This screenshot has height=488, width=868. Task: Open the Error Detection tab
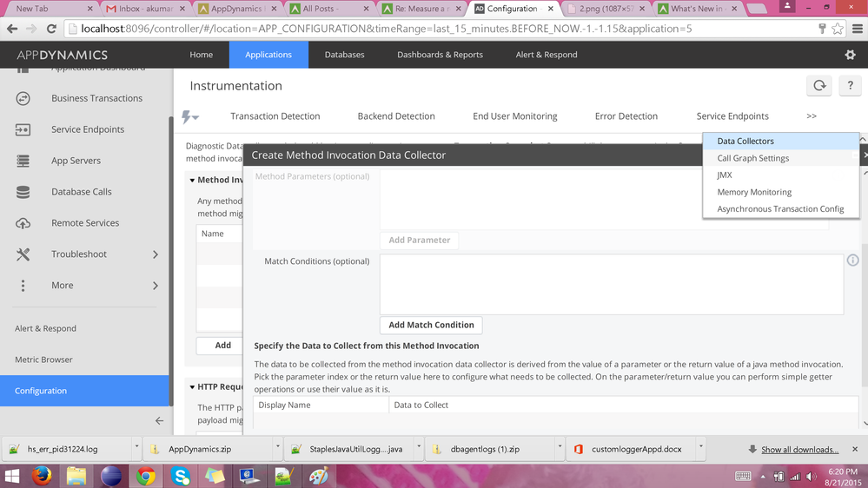click(626, 116)
